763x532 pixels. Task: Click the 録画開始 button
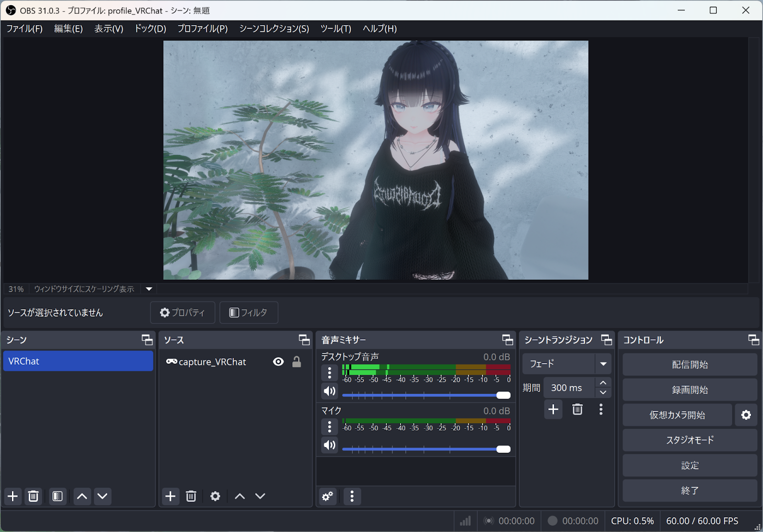click(690, 390)
